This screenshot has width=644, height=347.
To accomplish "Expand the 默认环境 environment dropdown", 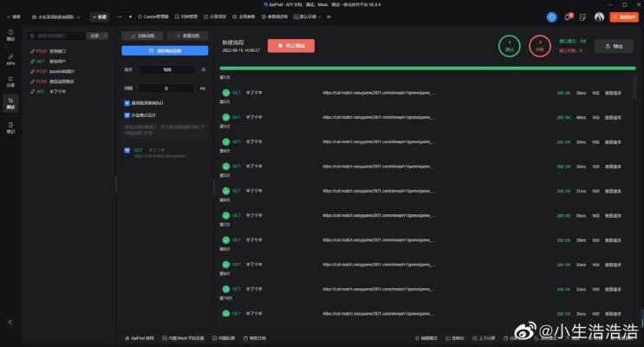I will pyautogui.click(x=307, y=16).
